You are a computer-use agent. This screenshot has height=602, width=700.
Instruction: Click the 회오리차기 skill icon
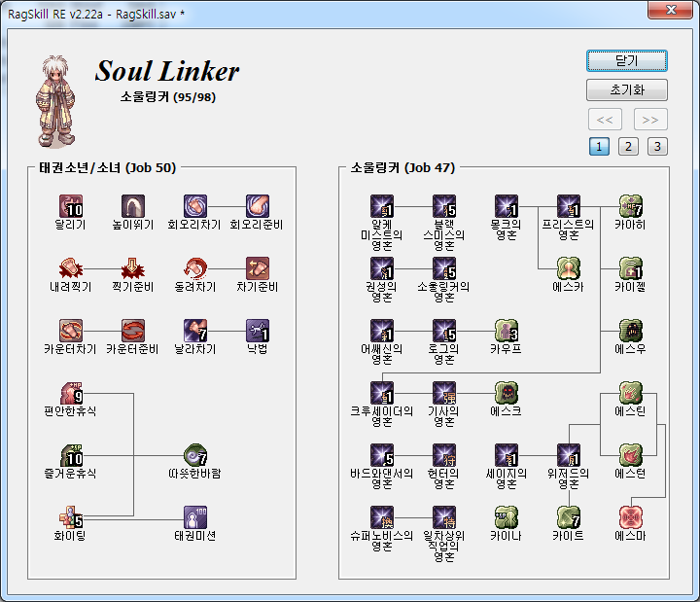(x=196, y=206)
